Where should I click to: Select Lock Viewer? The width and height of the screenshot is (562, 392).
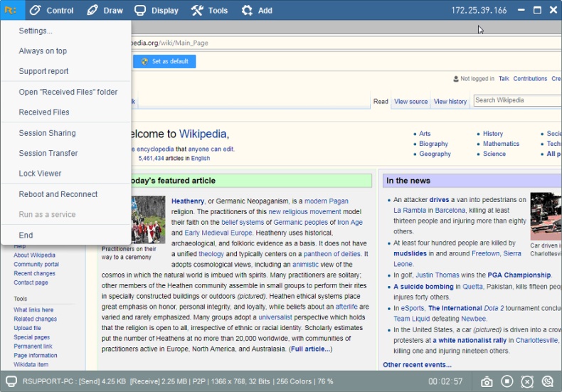pos(66,174)
